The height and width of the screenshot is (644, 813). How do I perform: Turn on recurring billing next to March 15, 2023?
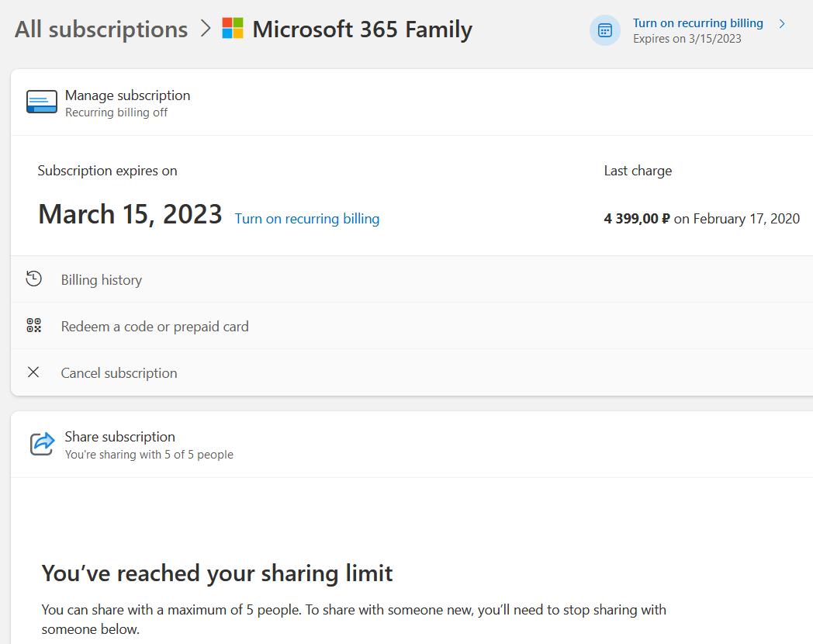(x=307, y=219)
